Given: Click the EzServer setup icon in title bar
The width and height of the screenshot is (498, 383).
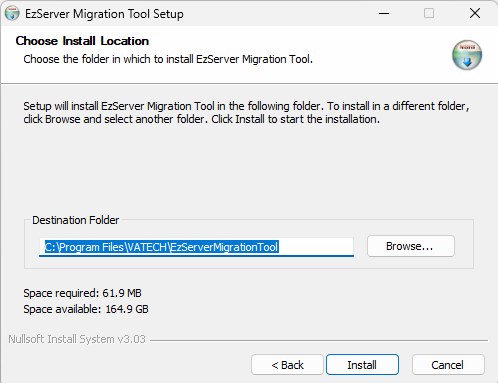Looking at the screenshot, I should click(12, 14).
